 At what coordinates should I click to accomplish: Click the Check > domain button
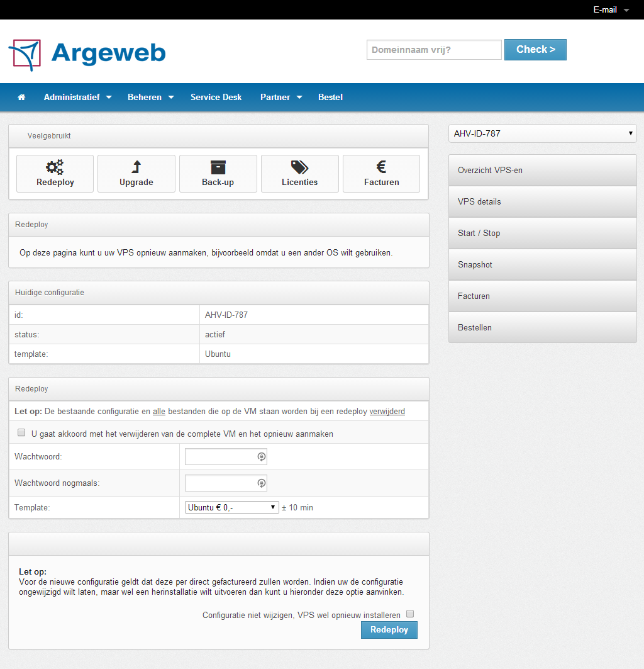click(x=535, y=50)
